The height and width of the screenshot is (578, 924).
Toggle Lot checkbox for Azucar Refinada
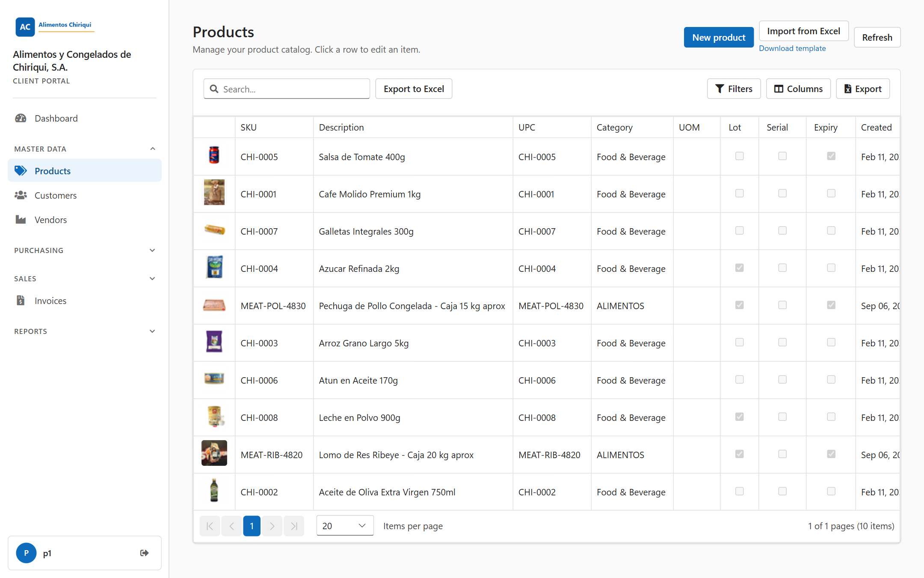point(739,268)
